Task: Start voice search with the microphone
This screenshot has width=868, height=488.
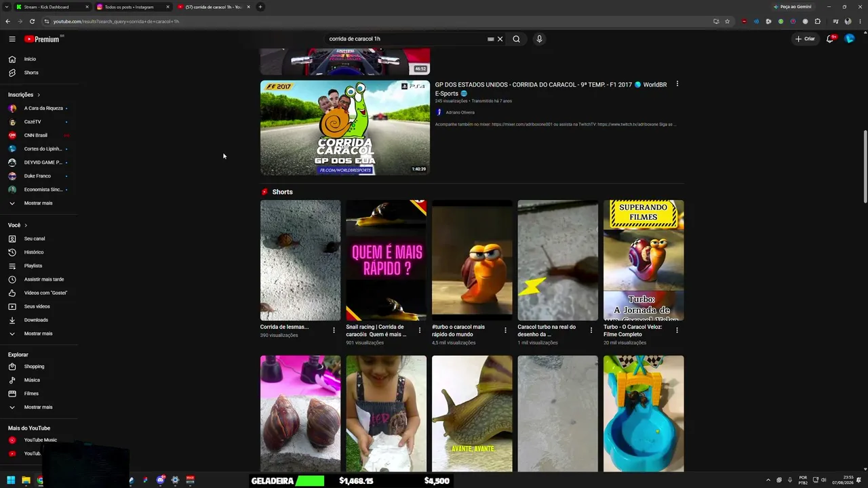Action: click(539, 39)
